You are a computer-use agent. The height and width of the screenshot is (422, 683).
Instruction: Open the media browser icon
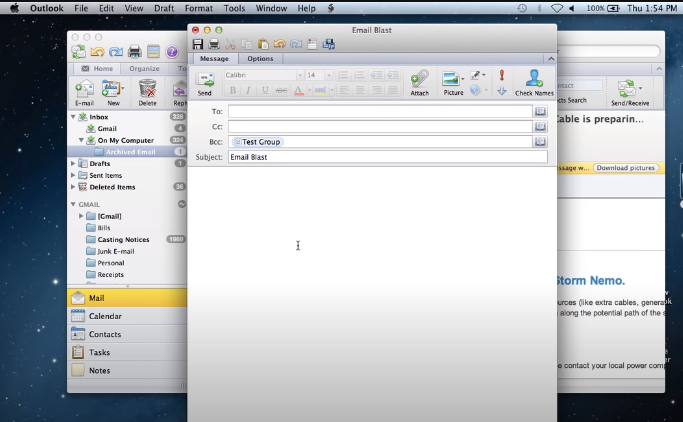pos(329,44)
